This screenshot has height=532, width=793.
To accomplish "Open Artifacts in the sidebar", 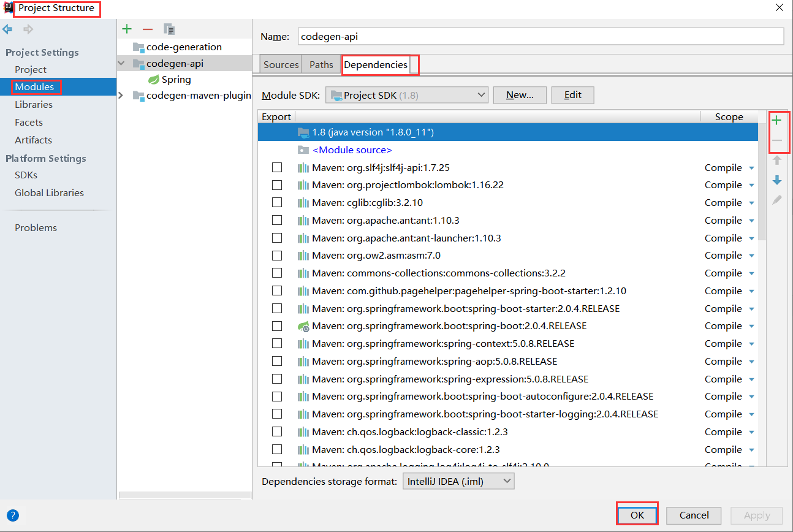I will 33,140.
